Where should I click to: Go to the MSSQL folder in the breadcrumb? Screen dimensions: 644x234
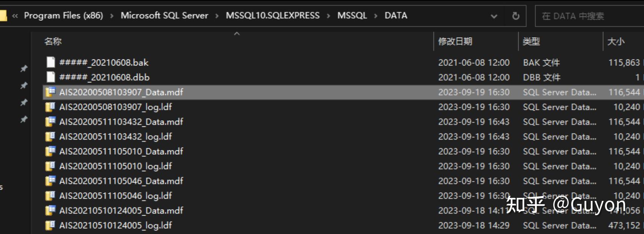[x=352, y=15]
